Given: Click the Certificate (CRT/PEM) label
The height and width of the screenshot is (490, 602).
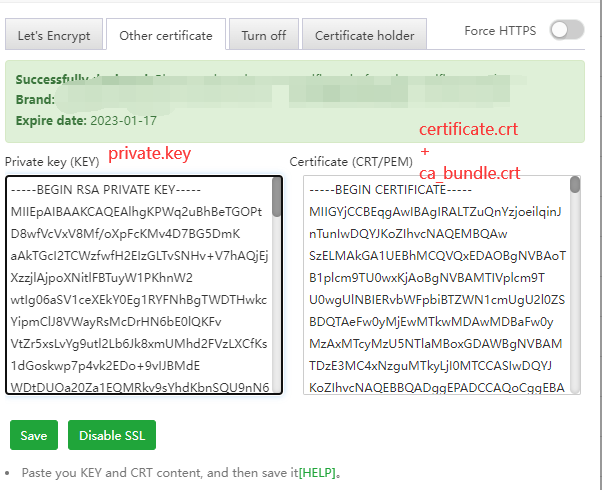Looking at the screenshot, I should (x=351, y=162).
